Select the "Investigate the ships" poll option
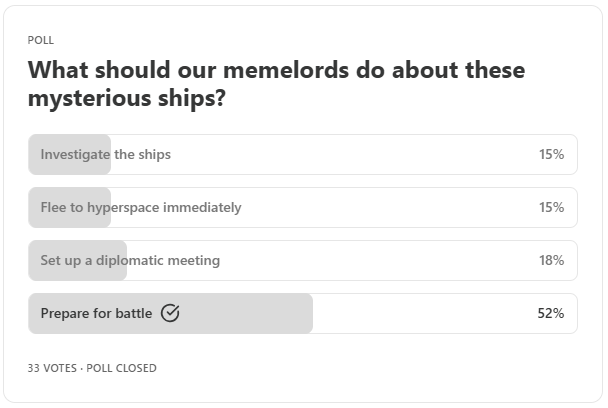 (105, 155)
